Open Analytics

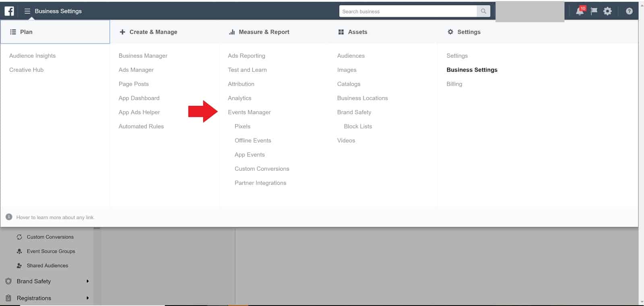[x=240, y=98]
